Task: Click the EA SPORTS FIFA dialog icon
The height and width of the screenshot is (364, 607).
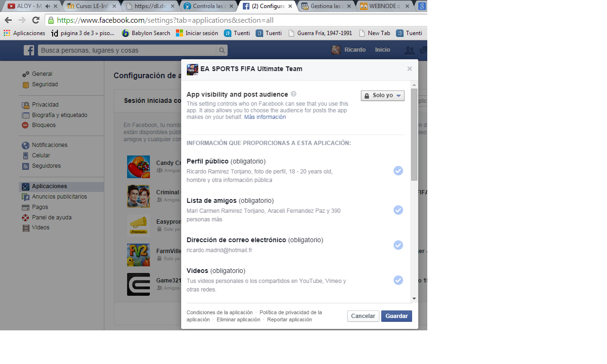Action: [x=193, y=69]
